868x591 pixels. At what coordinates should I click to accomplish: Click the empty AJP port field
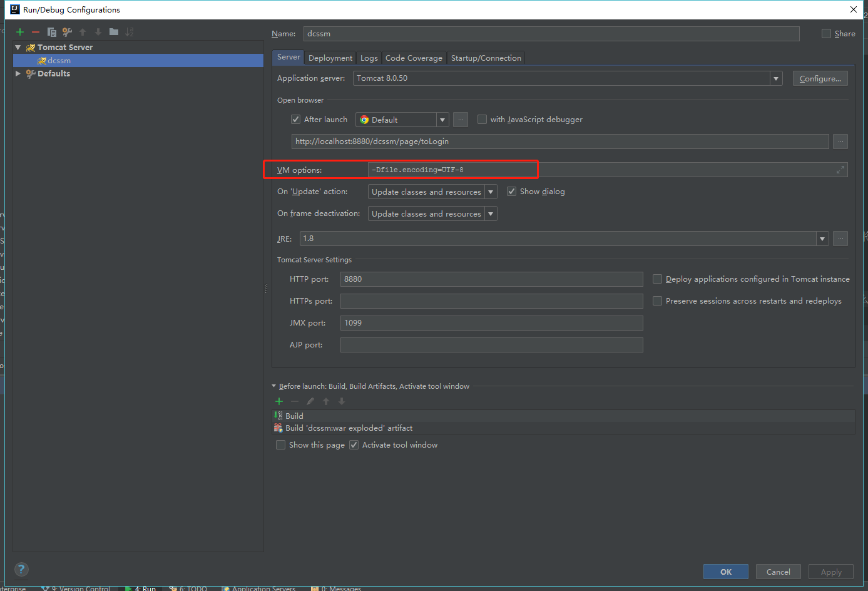491,345
